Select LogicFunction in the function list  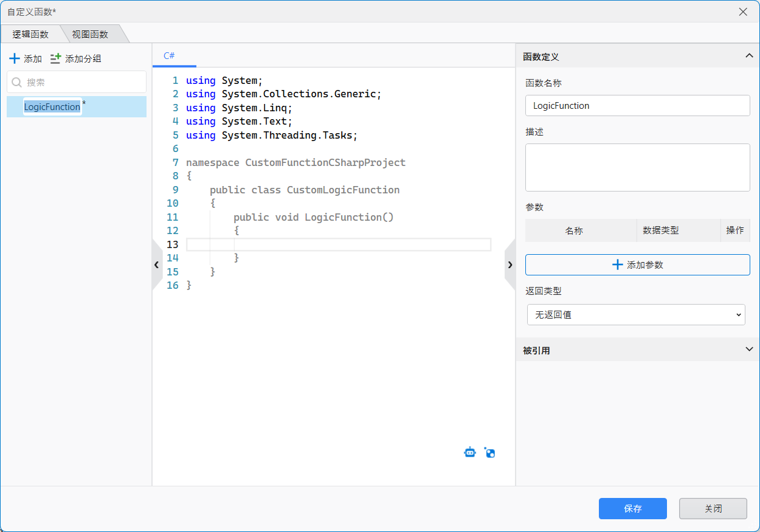pos(52,107)
